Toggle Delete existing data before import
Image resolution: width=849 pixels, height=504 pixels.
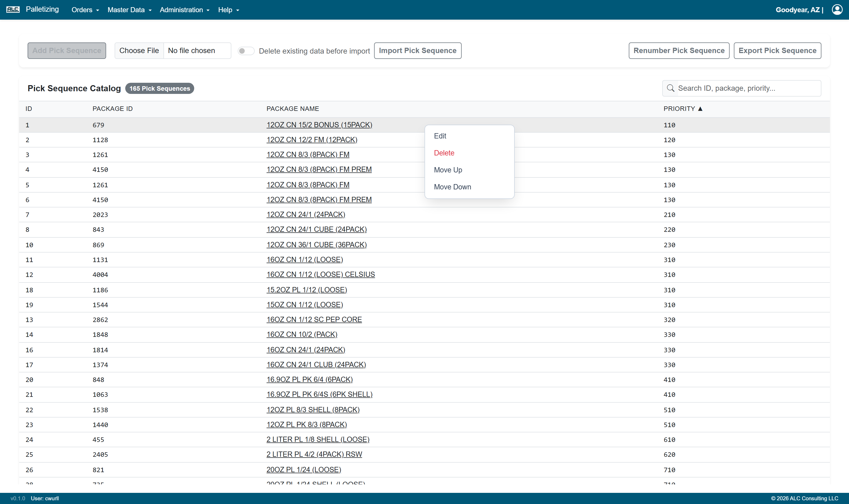(x=246, y=51)
